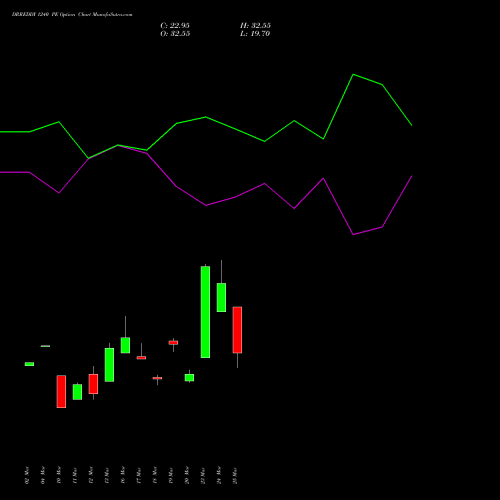Click the '20 Mar' date axis label
The height and width of the screenshot is (500, 500).
pos(187,475)
